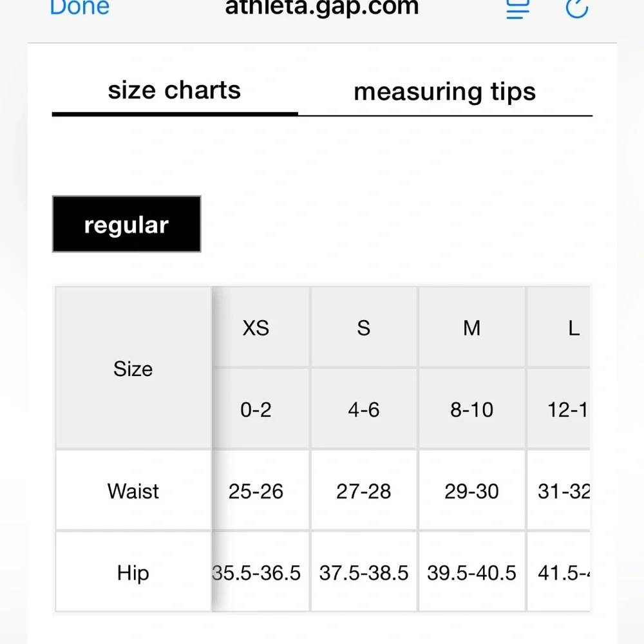The height and width of the screenshot is (644, 644).
Task: Click the Size header cell
Action: pos(133,368)
